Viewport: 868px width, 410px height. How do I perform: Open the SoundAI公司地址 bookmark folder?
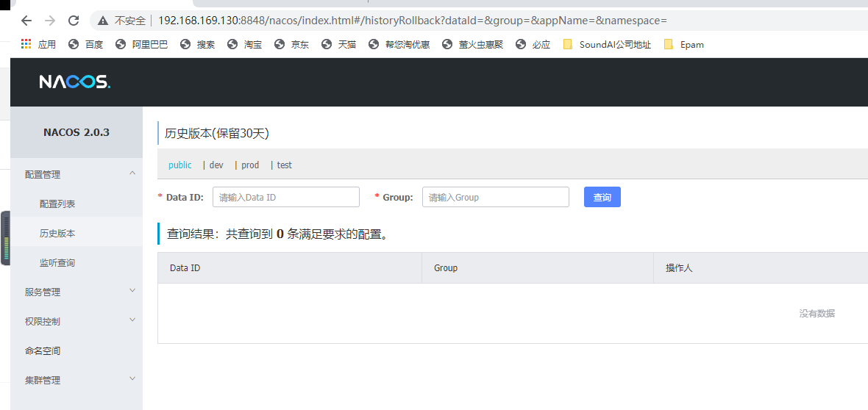coord(607,45)
